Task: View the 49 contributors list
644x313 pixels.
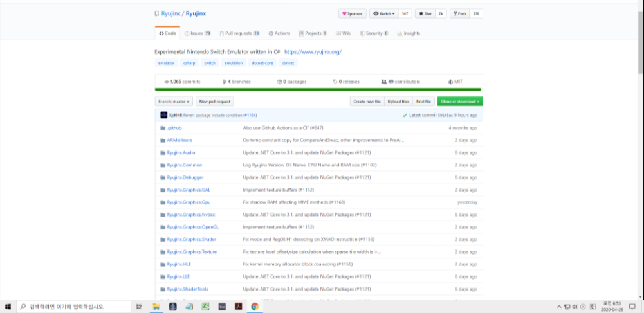Action: 401,82
